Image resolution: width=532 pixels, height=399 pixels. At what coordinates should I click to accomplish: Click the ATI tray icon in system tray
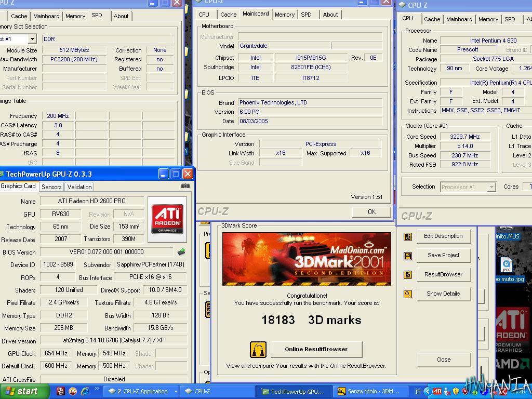click(x=437, y=391)
